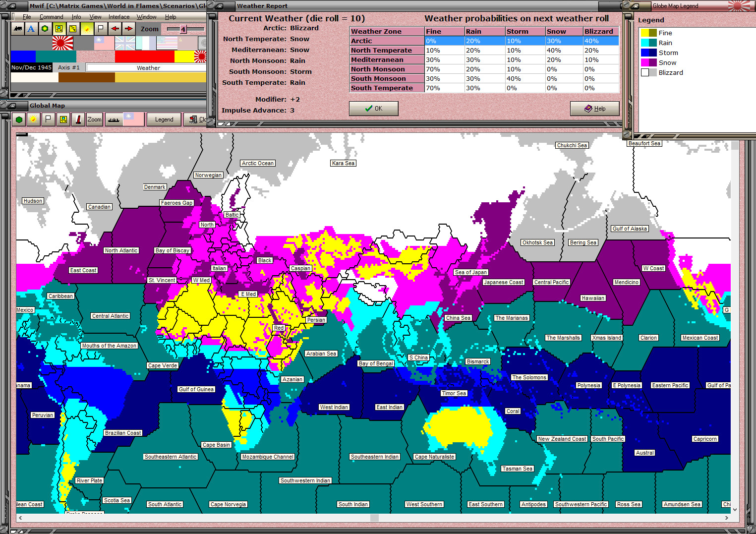
Task: Click the Zoom slider handle showing 4
Action: pos(183,29)
